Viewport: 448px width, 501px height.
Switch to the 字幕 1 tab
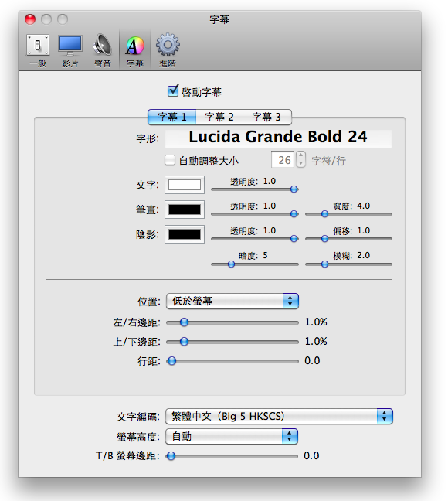[171, 117]
